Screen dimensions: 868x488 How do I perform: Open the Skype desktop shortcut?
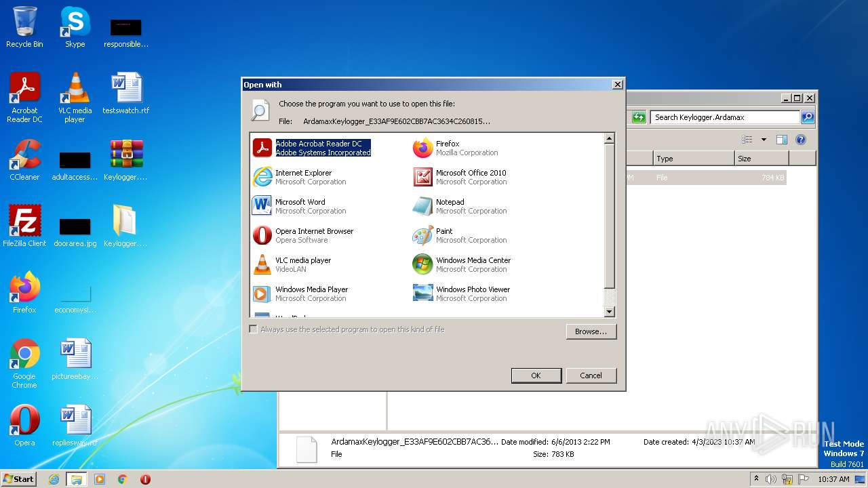tap(75, 27)
